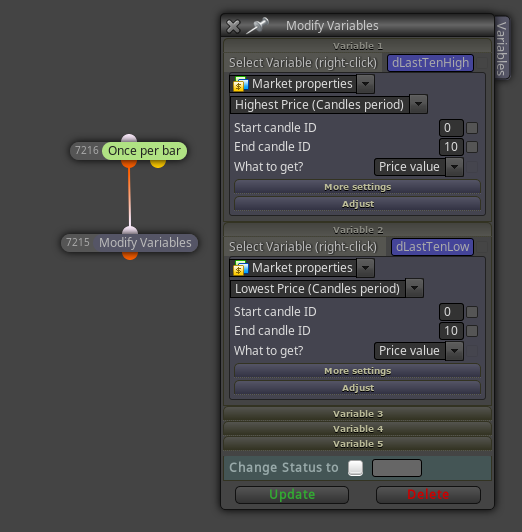Expand Adjust section in Variable 2
The height and width of the screenshot is (532, 522).
pyautogui.click(x=357, y=388)
